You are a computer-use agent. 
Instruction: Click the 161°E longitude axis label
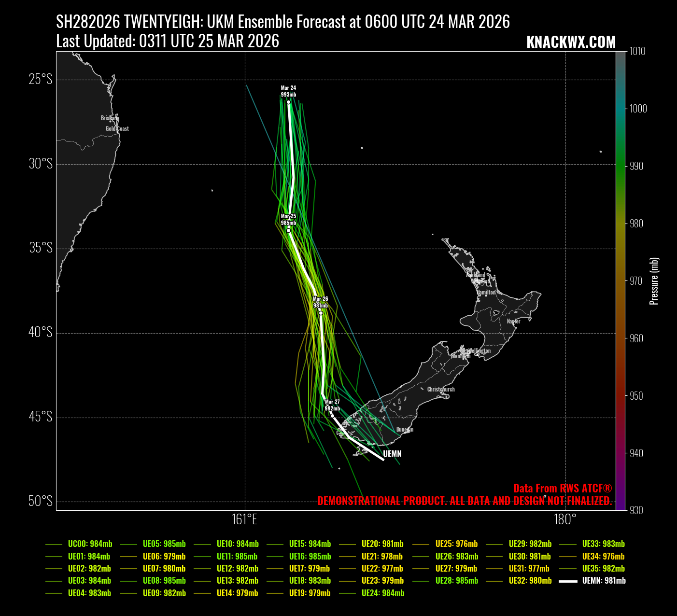[x=244, y=519]
